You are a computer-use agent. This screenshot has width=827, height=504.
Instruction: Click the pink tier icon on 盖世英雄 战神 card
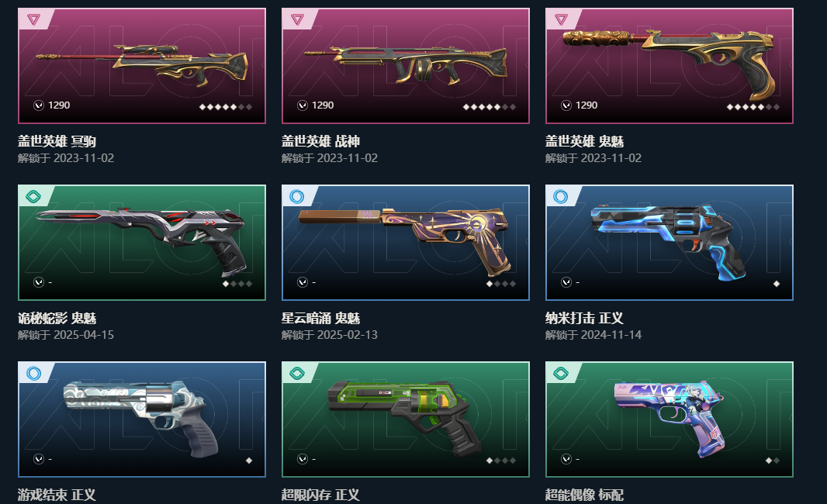tap(297, 19)
